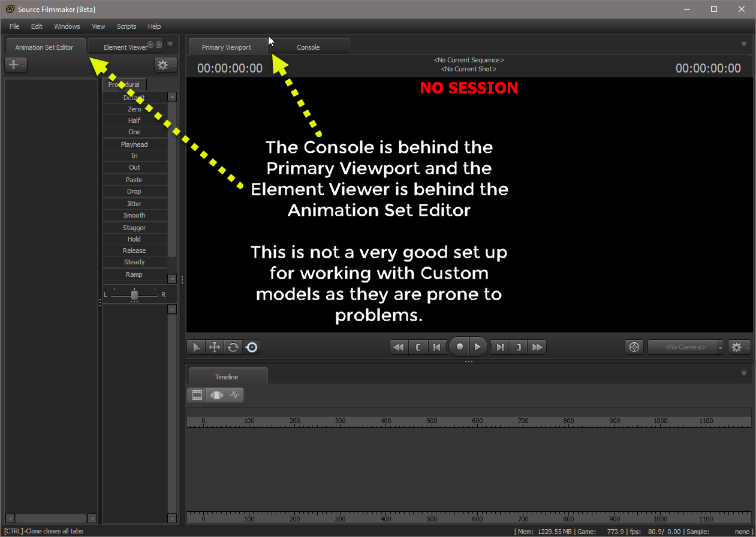Image resolution: width=756 pixels, height=537 pixels.
Task: Apply the Ramp preset
Action: (x=134, y=274)
